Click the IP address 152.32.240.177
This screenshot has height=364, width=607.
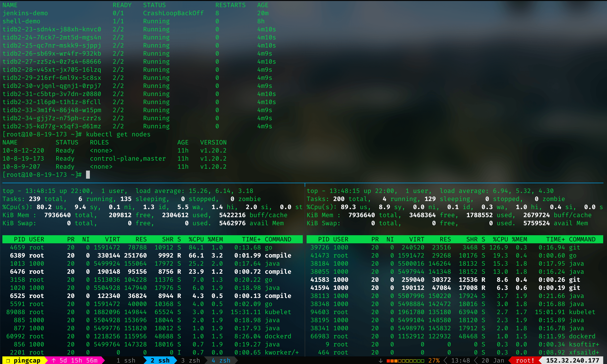tap(573, 360)
